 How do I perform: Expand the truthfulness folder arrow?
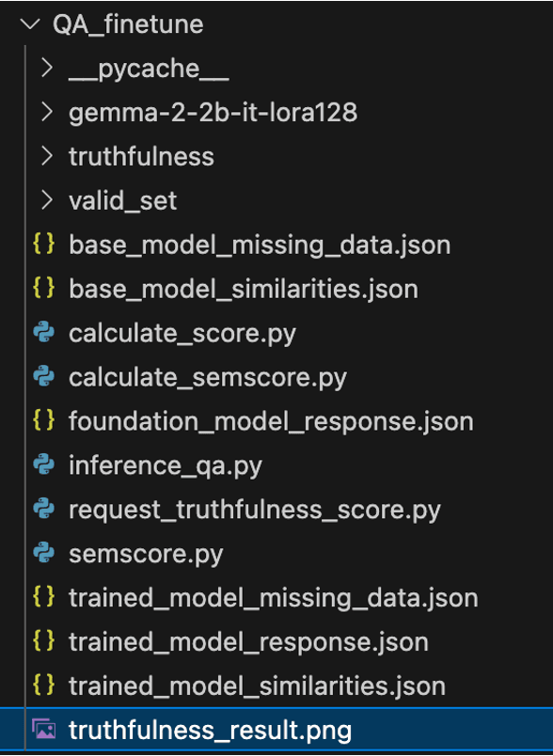pos(47,156)
